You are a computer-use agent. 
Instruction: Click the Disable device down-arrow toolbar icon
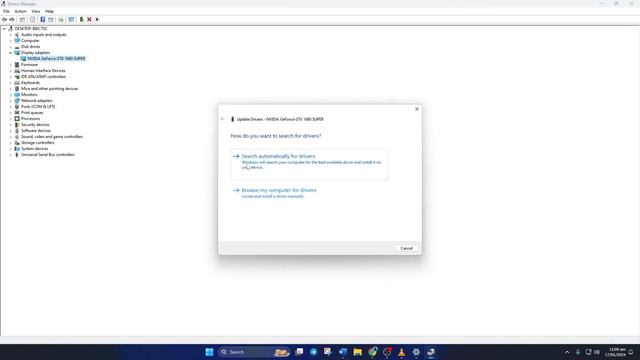coord(97,20)
